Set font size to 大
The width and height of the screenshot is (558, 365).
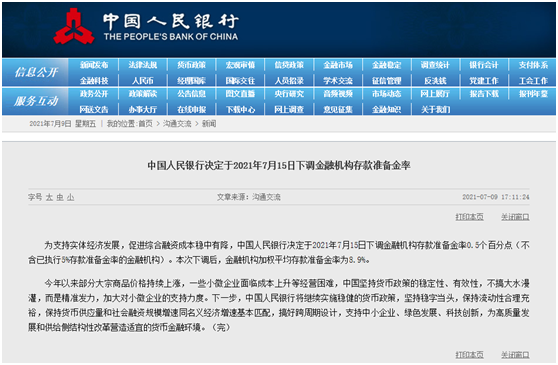click(49, 197)
